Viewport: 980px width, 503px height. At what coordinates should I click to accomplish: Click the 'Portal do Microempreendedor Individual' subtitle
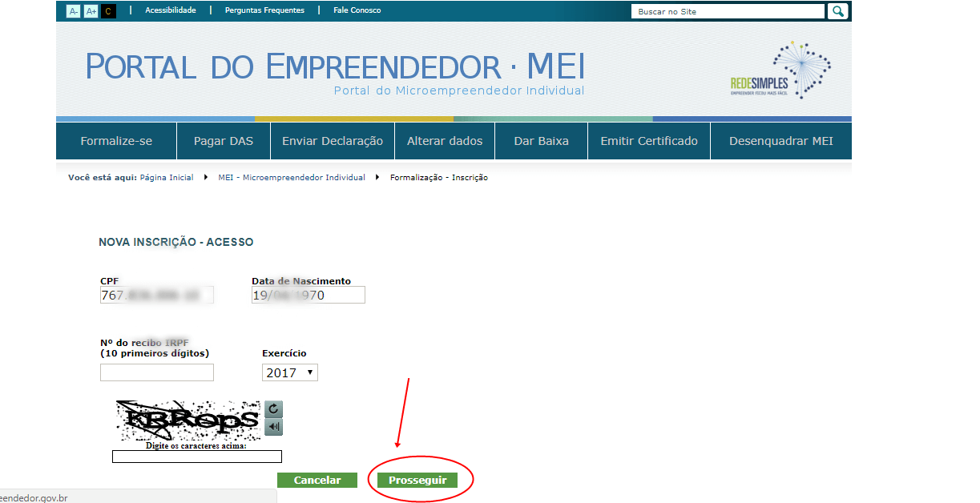(459, 91)
